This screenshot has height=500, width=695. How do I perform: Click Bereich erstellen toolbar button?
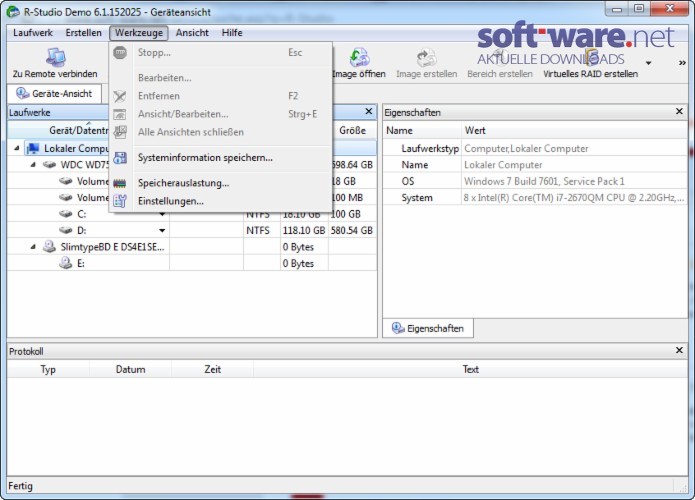pyautogui.click(x=500, y=63)
